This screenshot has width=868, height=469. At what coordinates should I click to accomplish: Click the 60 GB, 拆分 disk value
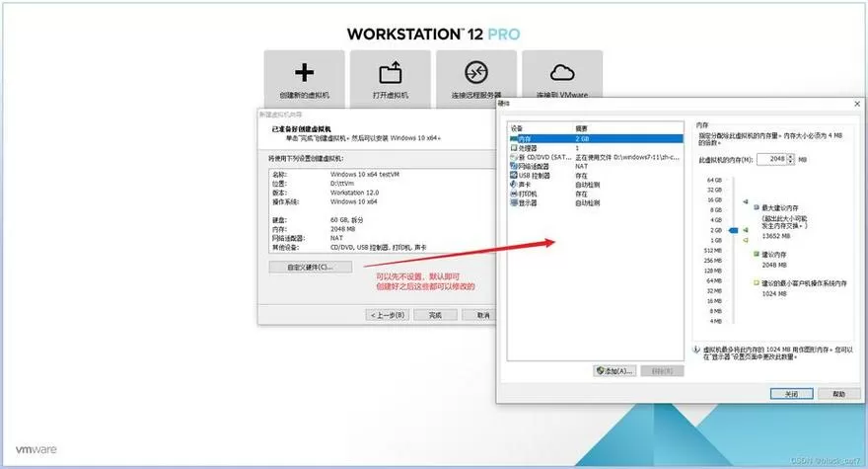[347, 220]
